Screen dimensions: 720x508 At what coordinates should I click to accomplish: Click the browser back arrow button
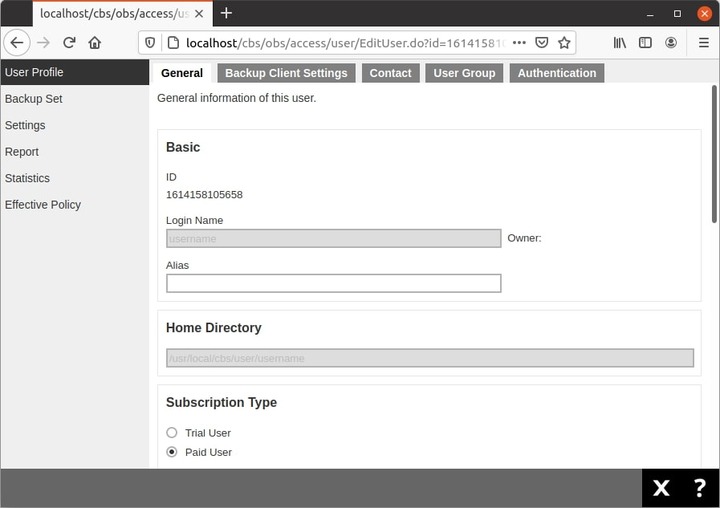[17, 43]
